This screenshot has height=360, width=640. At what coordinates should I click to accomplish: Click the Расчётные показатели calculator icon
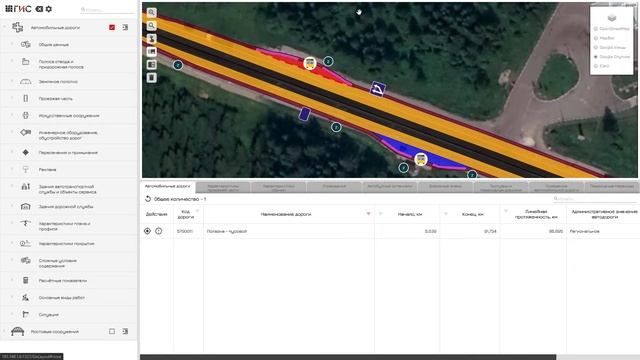[x=25, y=280]
